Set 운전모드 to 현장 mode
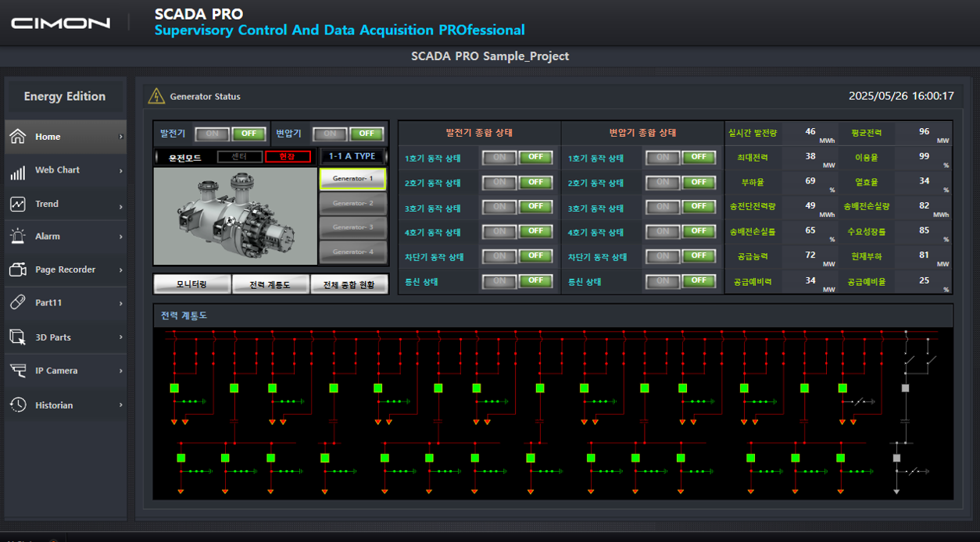 [x=288, y=157]
